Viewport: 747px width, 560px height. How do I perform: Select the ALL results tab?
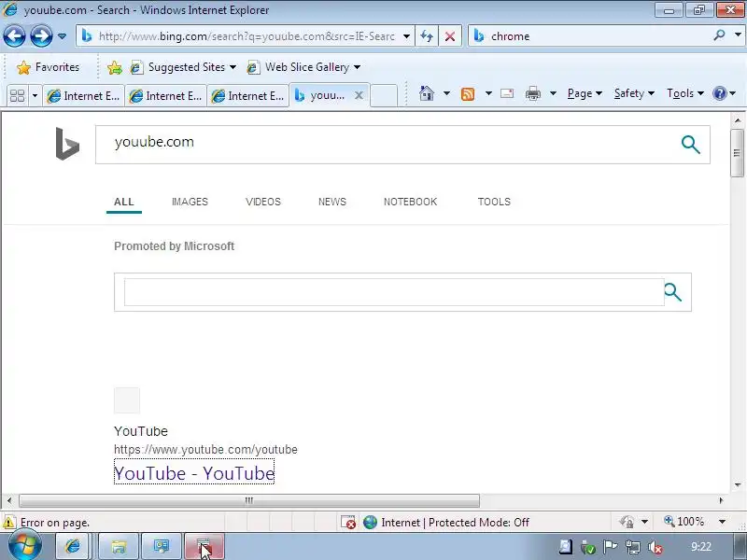point(124,202)
